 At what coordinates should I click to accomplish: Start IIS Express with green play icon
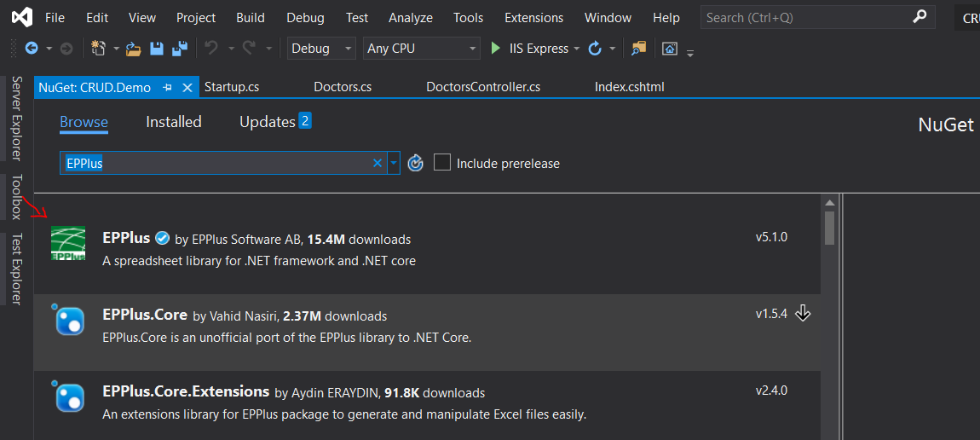point(496,48)
